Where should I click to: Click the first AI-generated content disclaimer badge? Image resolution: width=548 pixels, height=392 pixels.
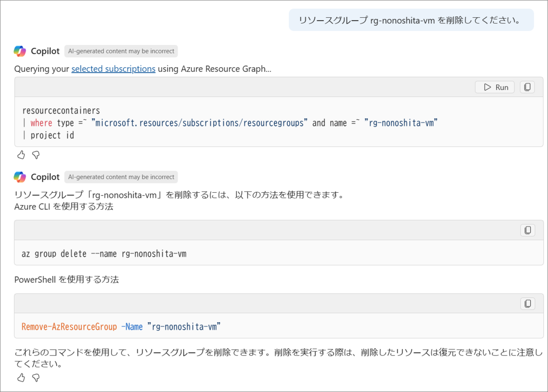(x=121, y=51)
